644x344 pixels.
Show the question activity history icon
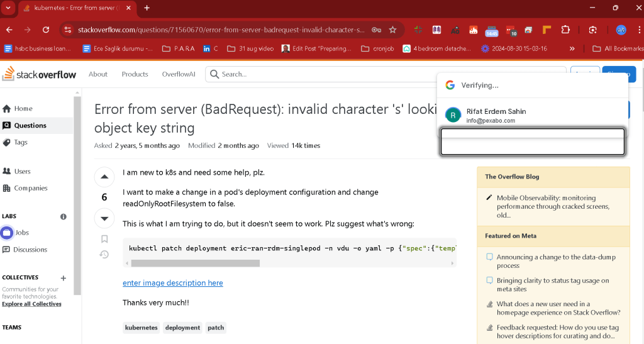click(x=104, y=255)
